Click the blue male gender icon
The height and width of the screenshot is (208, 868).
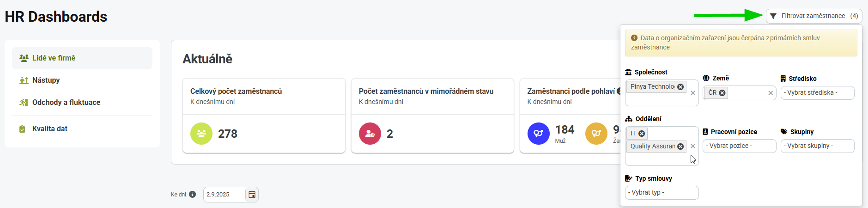pyautogui.click(x=539, y=134)
